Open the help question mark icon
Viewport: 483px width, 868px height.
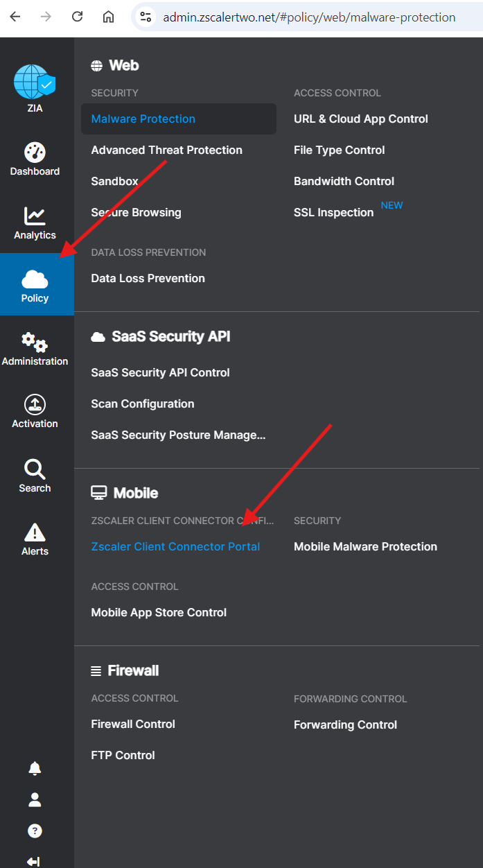click(x=35, y=831)
